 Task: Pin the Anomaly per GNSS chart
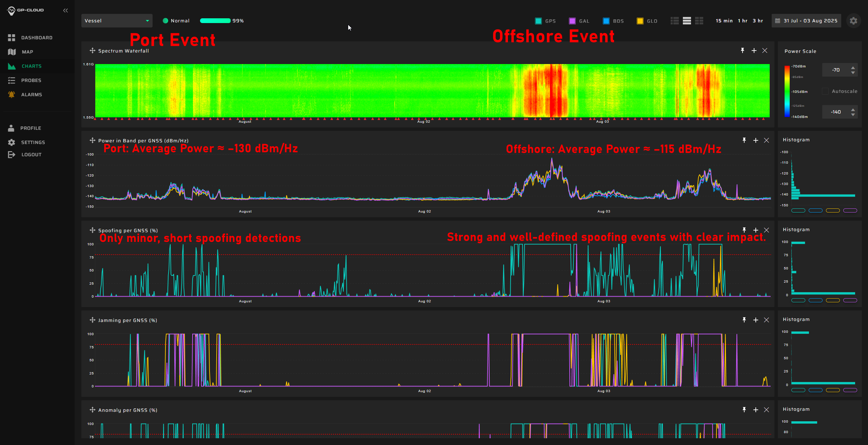click(744, 410)
